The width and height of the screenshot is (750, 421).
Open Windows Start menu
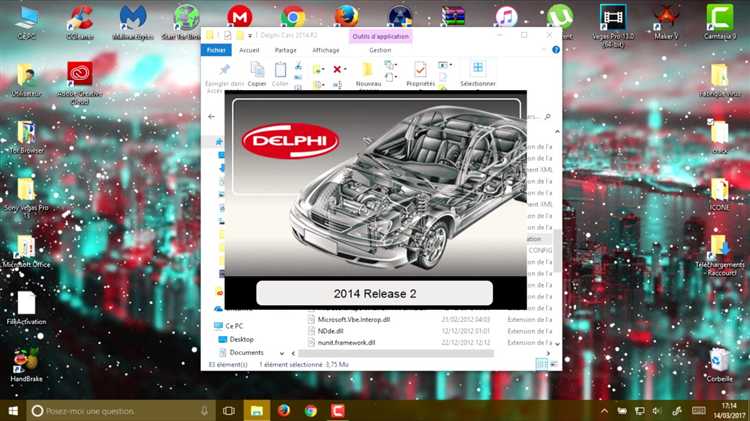[x=13, y=410]
